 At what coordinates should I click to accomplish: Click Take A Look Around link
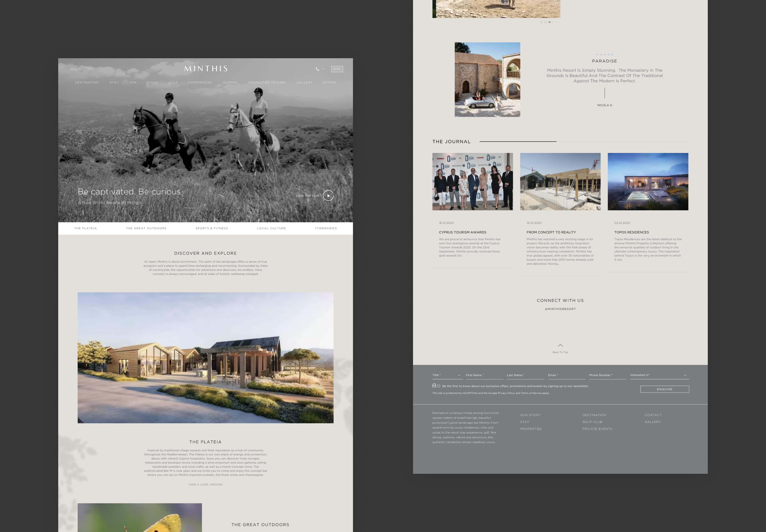[205, 484]
